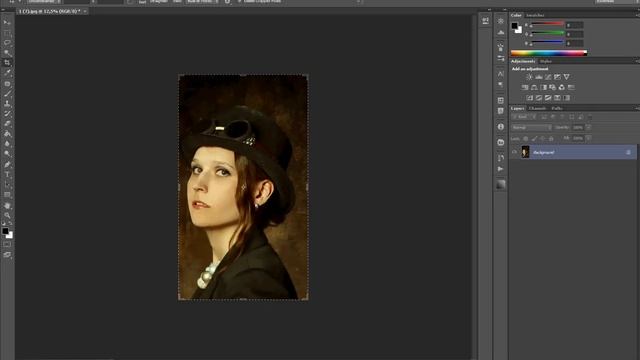Open the collapsed Info panel icon
The height and width of the screenshot is (360, 640).
[x=501, y=127]
